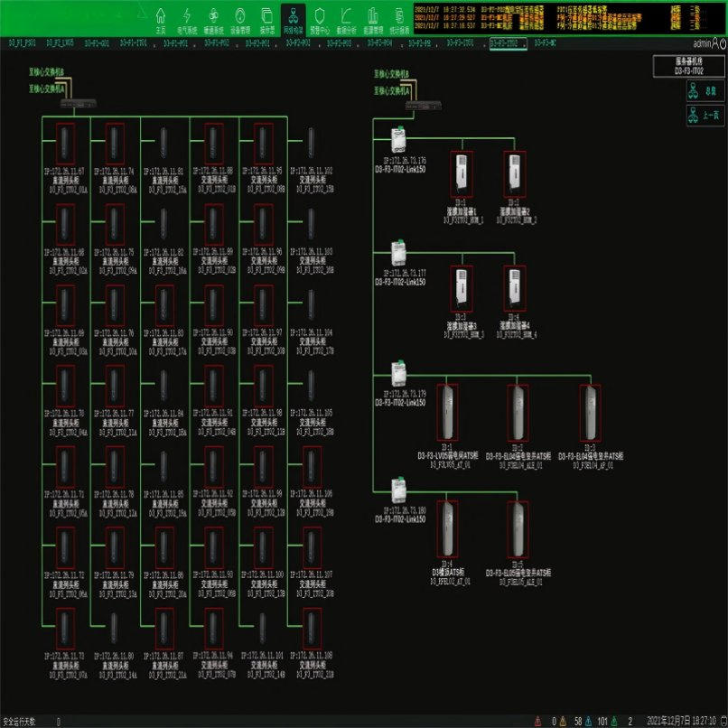The height and width of the screenshot is (728, 728).
Task: Select the Link150 gateway at IP 172.26.73.176
Action: (397, 142)
